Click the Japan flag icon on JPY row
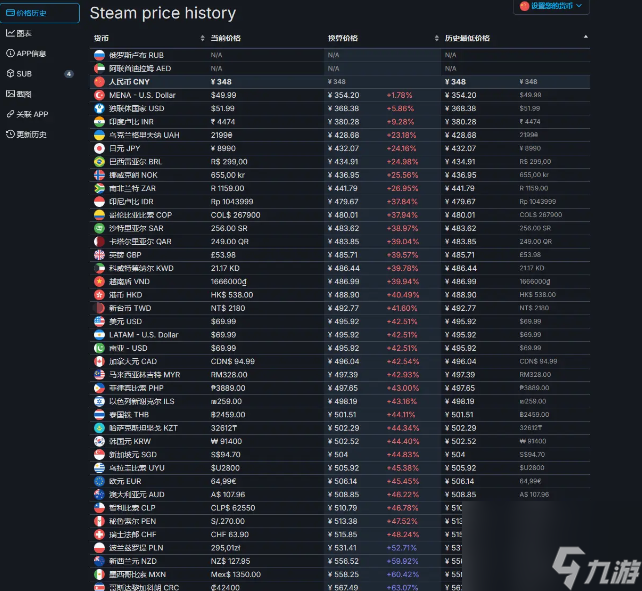 pyautogui.click(x=99, y=148)
